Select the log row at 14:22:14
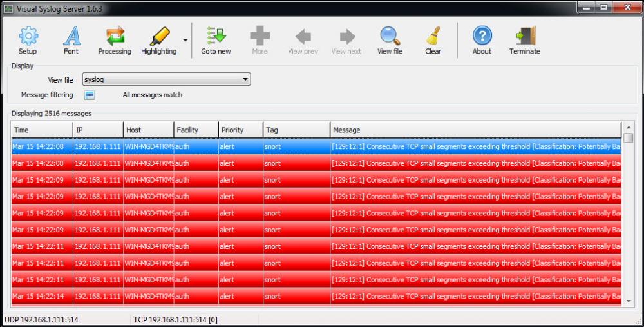 [316, 297]
